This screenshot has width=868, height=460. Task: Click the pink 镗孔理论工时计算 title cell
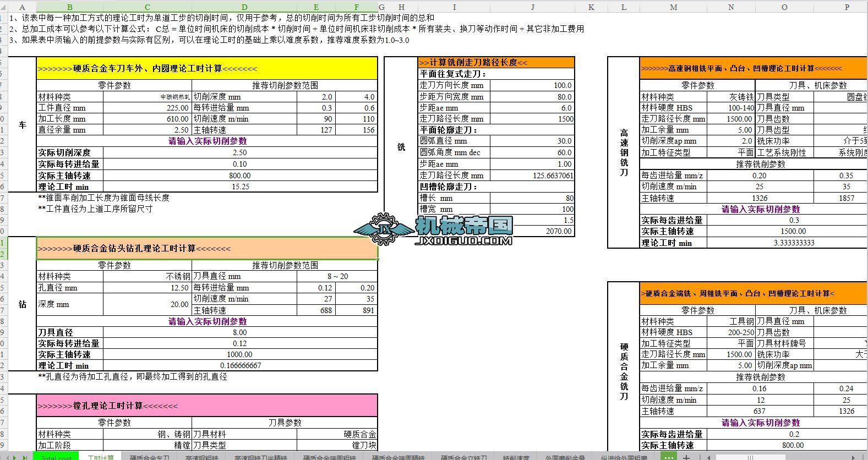click(207, 406)
